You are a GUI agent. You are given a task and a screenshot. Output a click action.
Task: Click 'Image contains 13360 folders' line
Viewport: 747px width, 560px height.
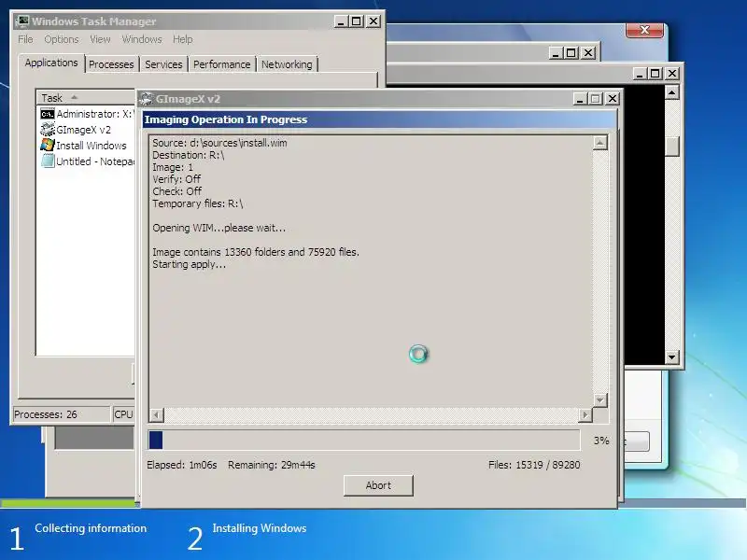click(x=256, y=252)
